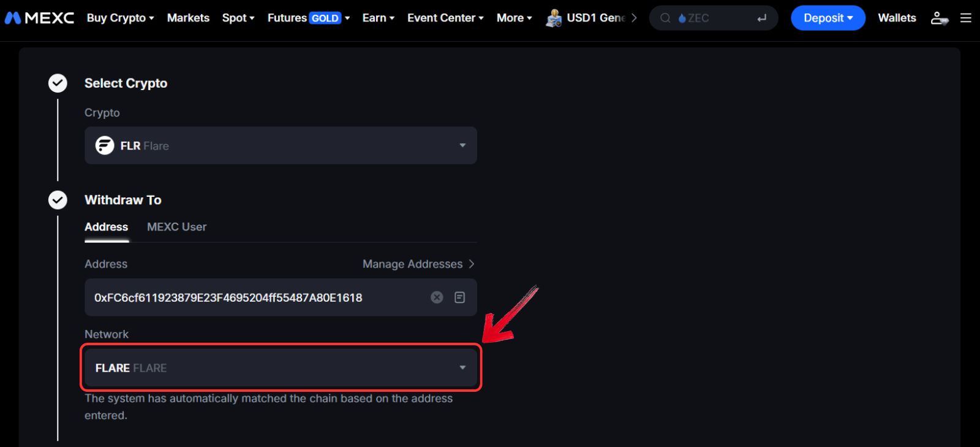Click the Flare coin logo
The height and width of the screenshot is (447, 980).
[105, 145]
